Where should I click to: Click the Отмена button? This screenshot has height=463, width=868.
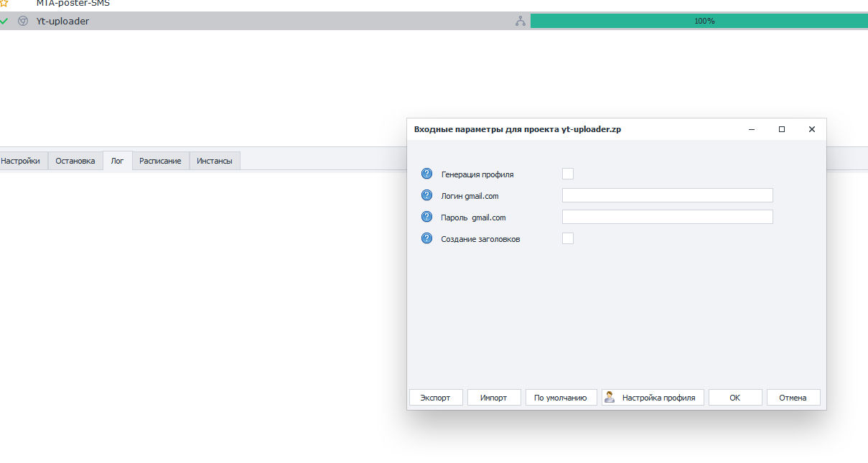click(x=793, y=398)
